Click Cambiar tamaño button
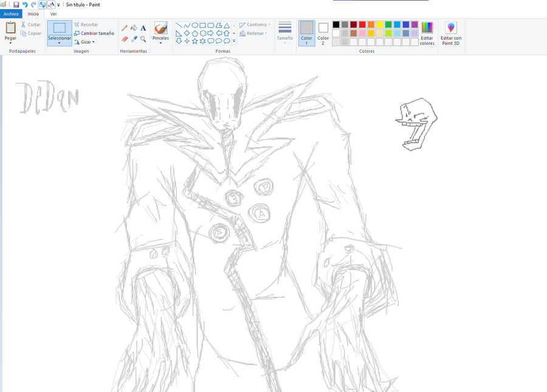The image size is (547, 392). tap(94, 33)
